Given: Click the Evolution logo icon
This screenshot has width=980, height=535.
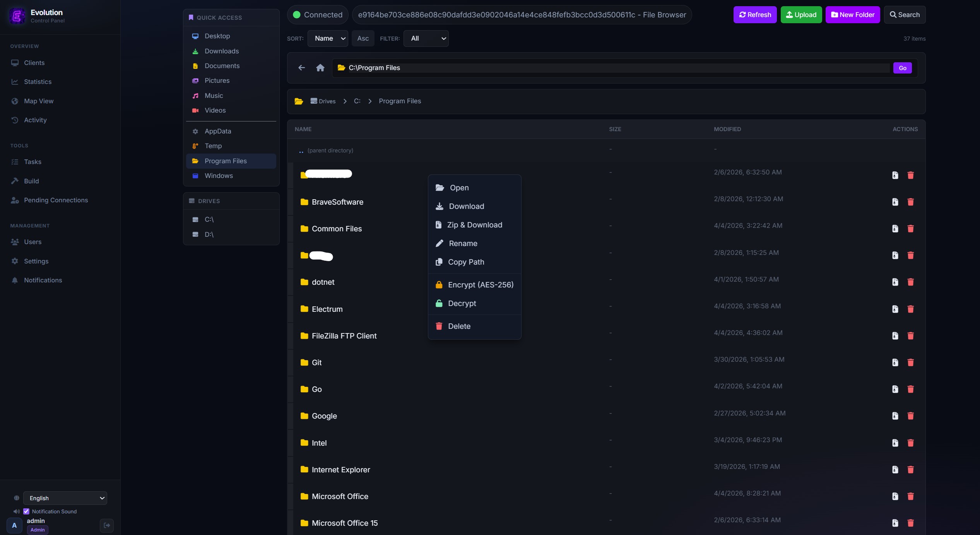Looking at the screenshot, I should tap(17, 16).
